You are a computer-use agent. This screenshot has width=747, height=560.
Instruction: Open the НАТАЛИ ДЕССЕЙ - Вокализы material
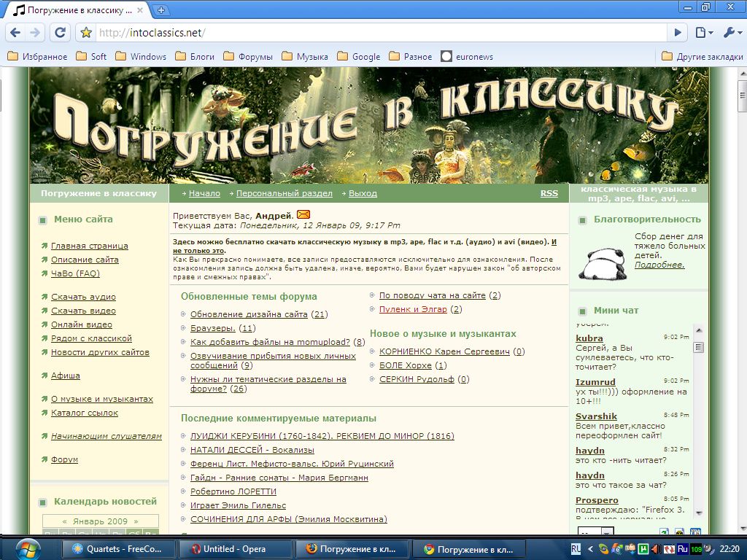(x=252, y=449)
